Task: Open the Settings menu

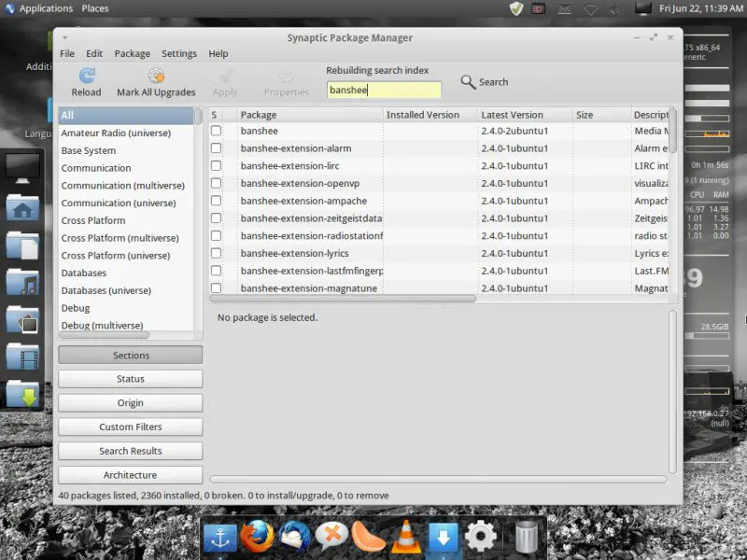Action: tap(179, 54)
